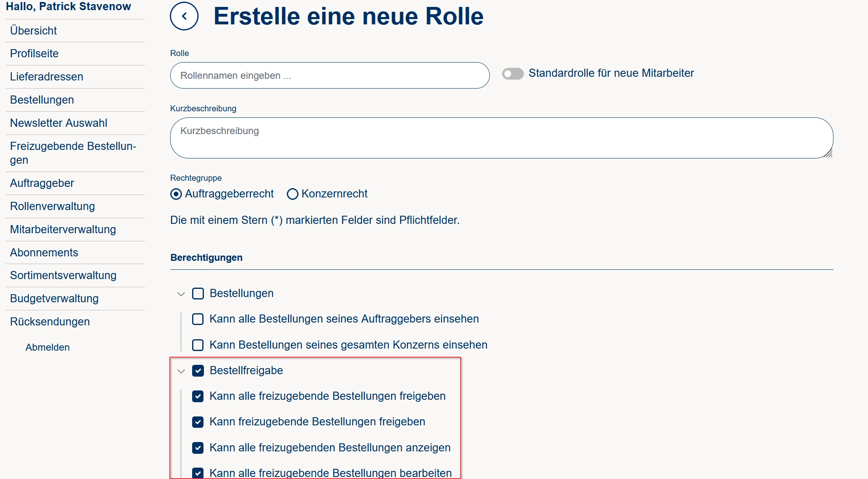The image size is (868, 479).
Task: Collapse the Bestellungen permissions group
Action: [x=181, y=294]
